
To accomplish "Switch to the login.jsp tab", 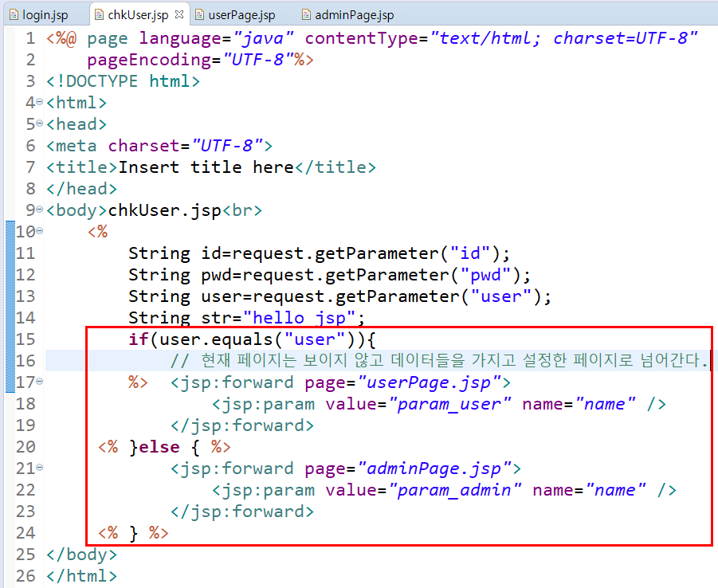I will pyautogui.click(x=39, y=14).
